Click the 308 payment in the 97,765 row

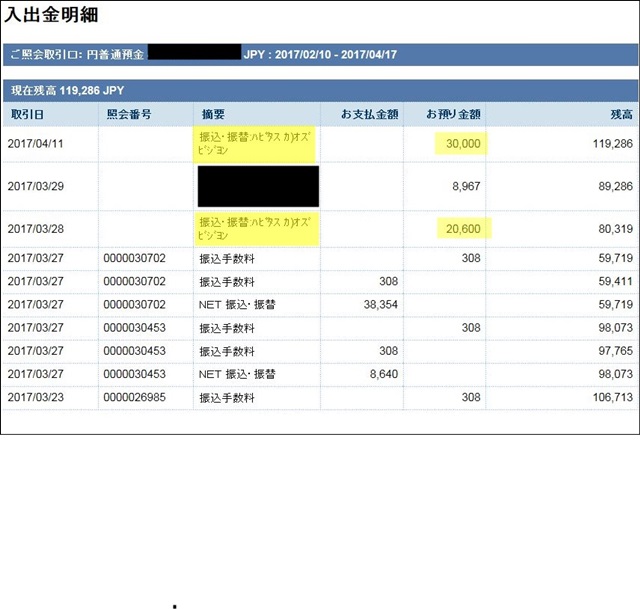click(389, 351)
